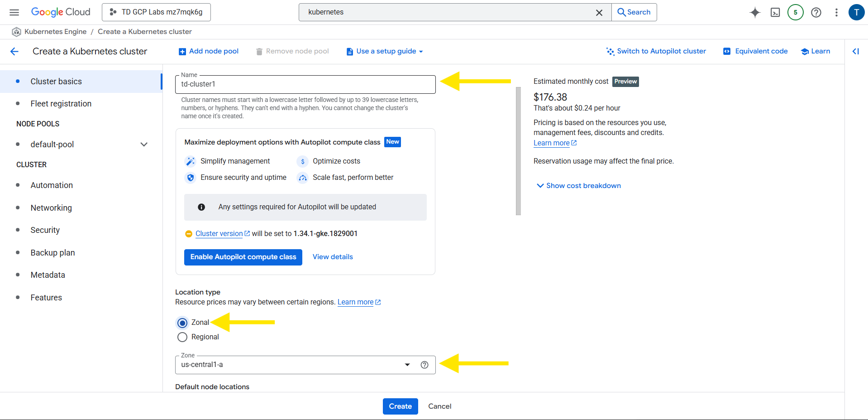The width and height of the screenshot is (868, 420).
Task: Open the notifications badge showing 5
Action: tap(795, 12)
